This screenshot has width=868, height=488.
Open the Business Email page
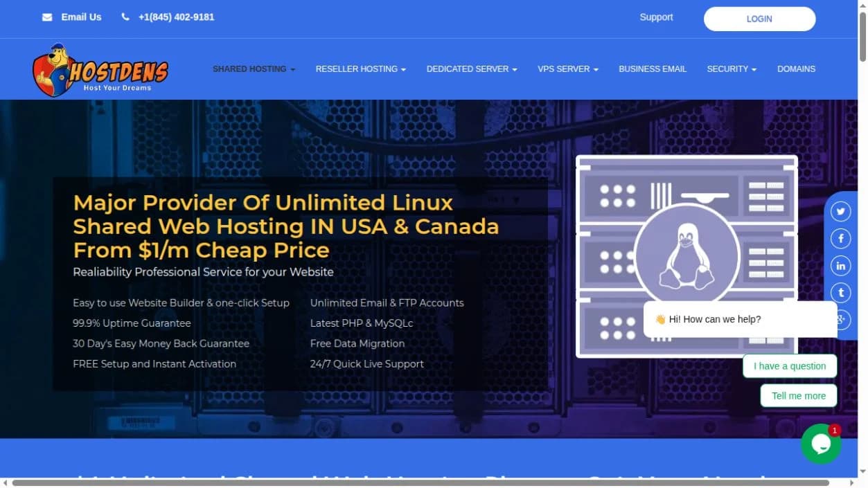coord(653,69)
